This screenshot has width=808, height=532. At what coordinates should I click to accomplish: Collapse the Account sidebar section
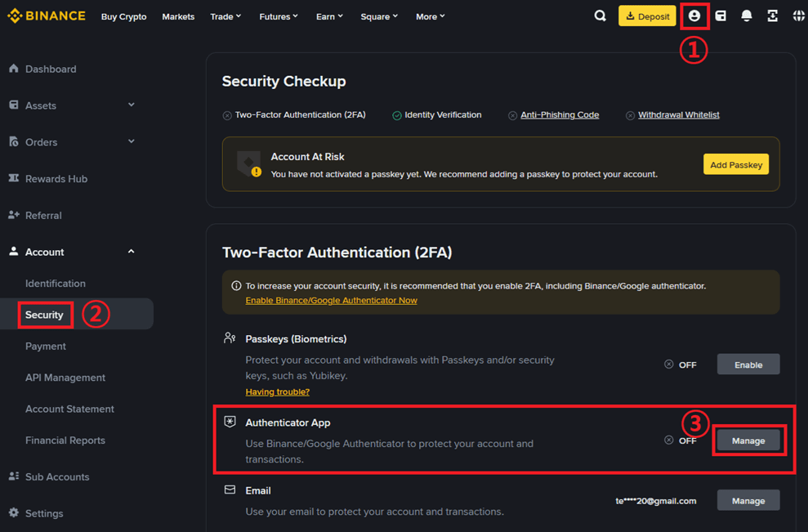pos(132,252)
